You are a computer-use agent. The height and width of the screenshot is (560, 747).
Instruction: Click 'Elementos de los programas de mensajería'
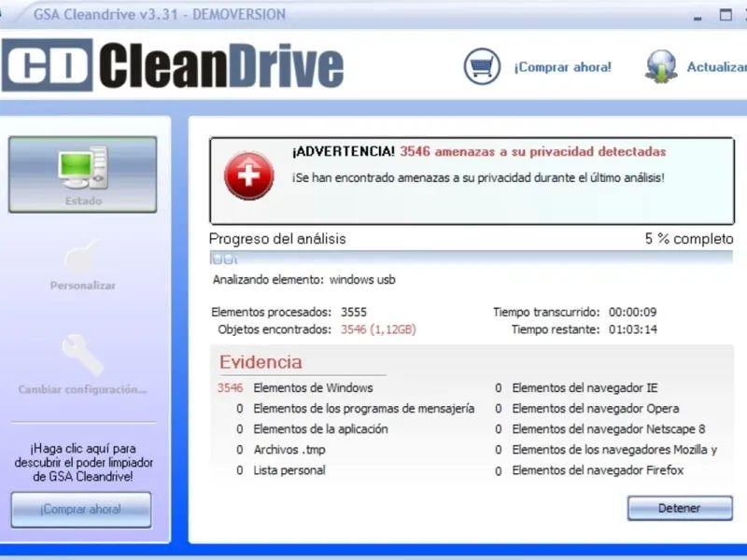point(364,409)
